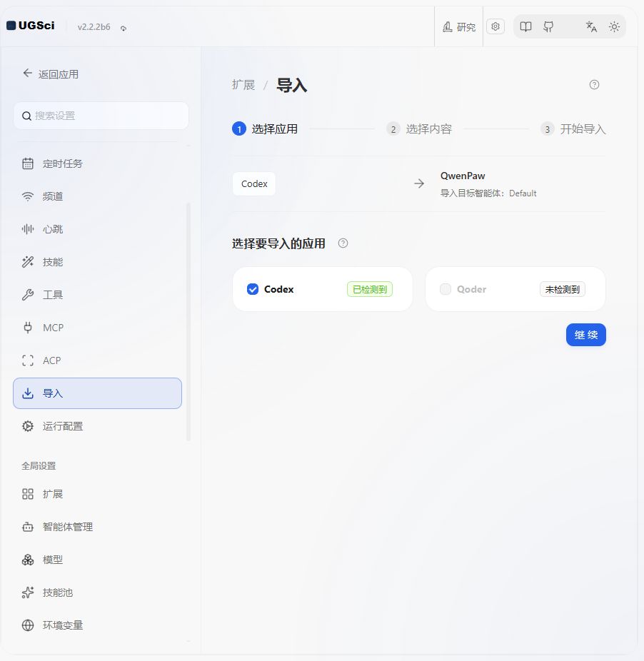Click the QwenPaw target name
This screenshot has height=661, width=644.
click(463, 176)
